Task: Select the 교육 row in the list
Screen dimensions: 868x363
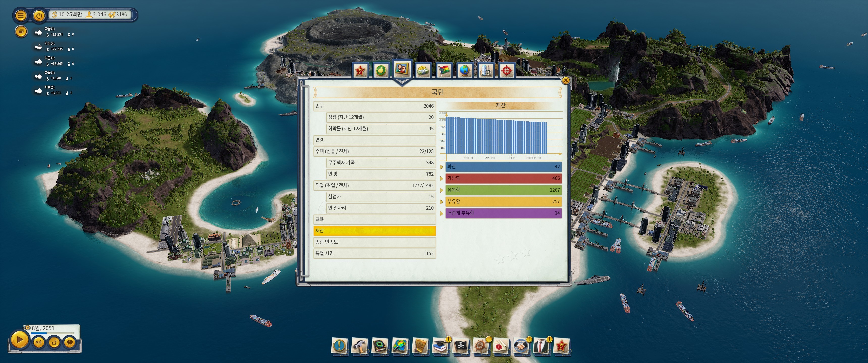Action: [374, 219]
